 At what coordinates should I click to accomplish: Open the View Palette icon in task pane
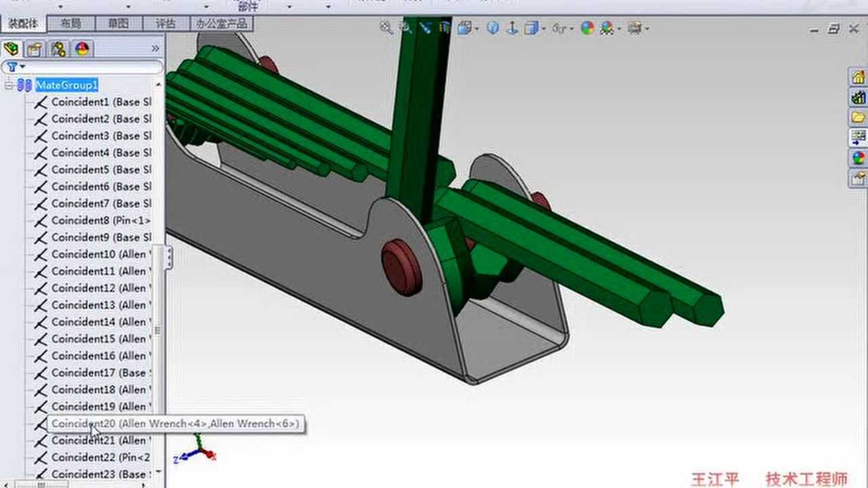(858, 138)
